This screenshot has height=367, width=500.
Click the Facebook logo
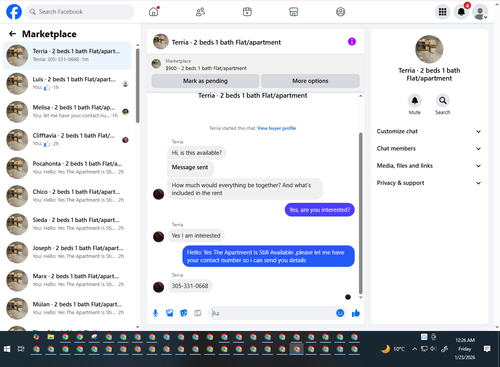tap(14, 12)
